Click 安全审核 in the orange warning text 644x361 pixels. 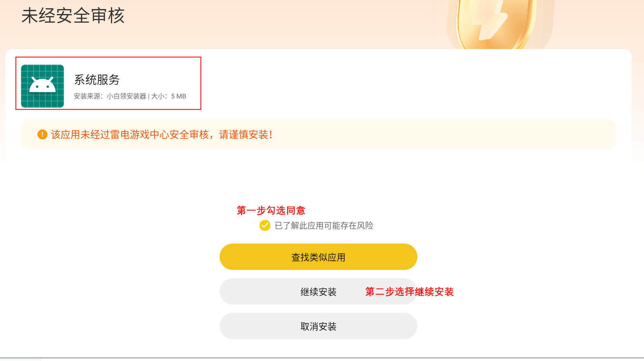pos(189,135)
